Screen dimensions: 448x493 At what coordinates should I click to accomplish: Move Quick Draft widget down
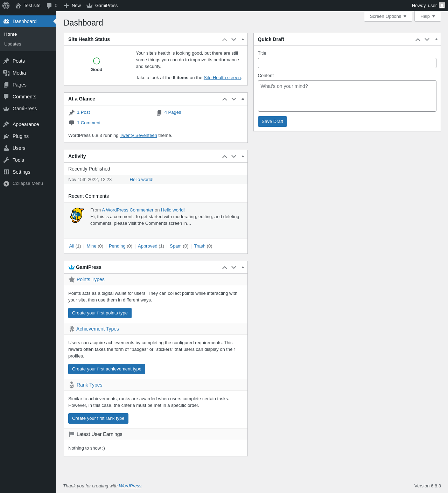coord(427,40)
